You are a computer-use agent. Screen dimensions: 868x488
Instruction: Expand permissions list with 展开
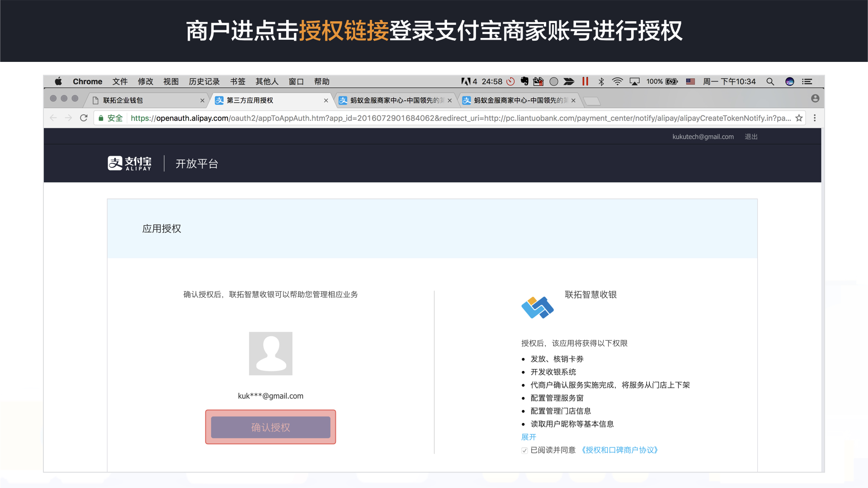pos(528,437)
